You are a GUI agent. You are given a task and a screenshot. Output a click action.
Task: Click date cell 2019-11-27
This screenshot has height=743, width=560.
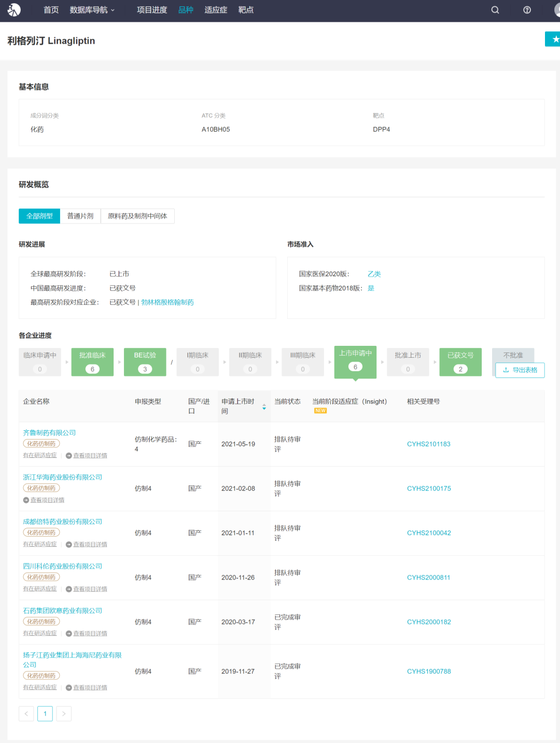tap(238, 671)
